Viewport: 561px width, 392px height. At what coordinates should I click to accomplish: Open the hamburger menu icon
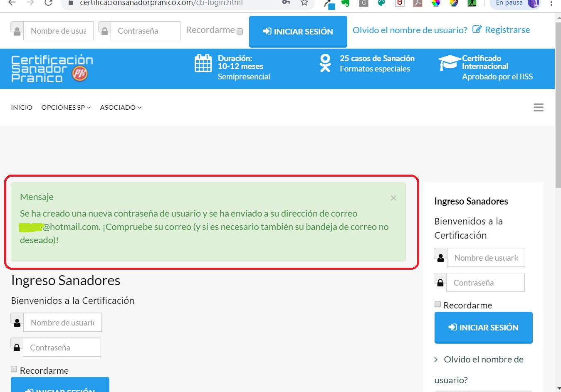[x=538, y=108]
